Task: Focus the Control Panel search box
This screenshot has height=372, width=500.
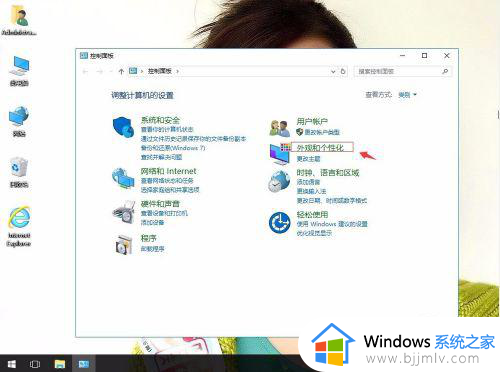Action: [x=403, y=71]
